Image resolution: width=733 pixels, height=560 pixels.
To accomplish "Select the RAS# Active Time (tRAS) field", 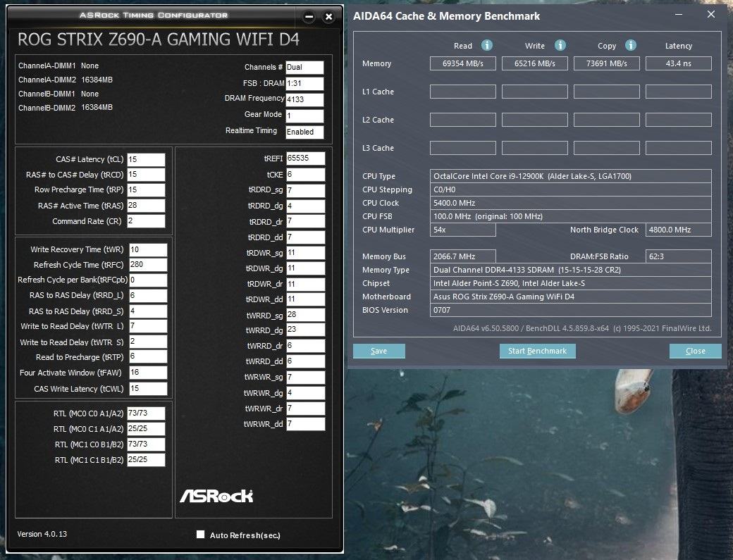I will click(146, 205).
